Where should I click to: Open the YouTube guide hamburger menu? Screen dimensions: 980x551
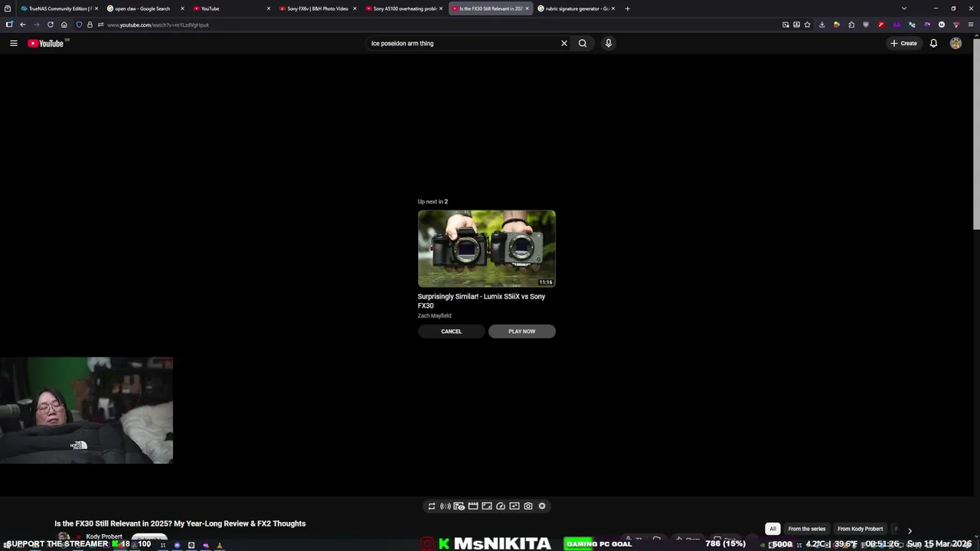(13, 44)
